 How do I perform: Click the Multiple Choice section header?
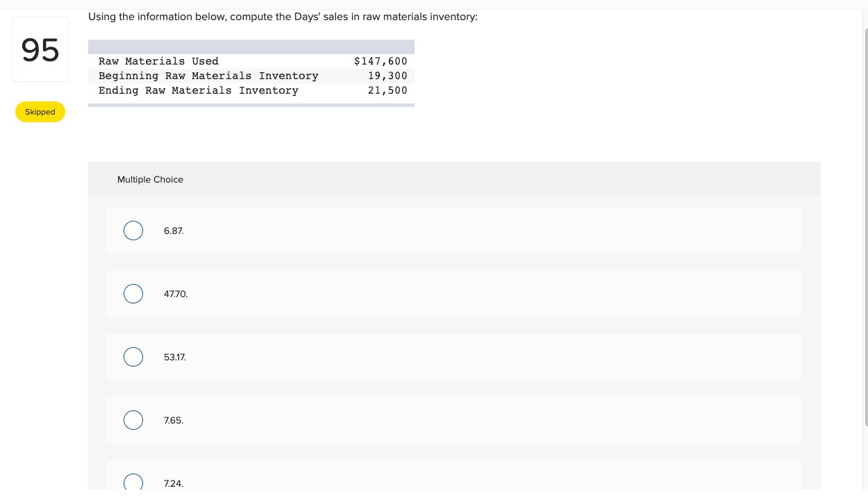[x=150, y=179]
